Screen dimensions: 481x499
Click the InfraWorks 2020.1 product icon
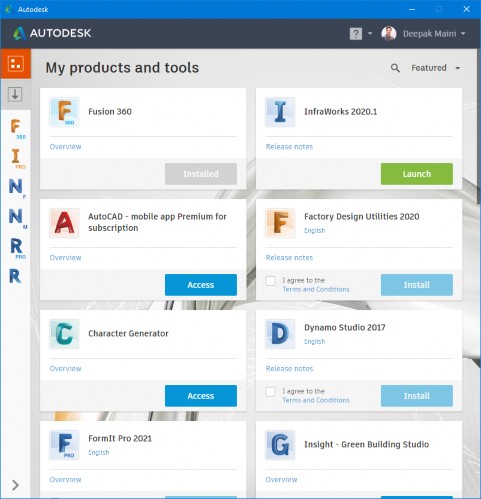[x=280, y=112]
